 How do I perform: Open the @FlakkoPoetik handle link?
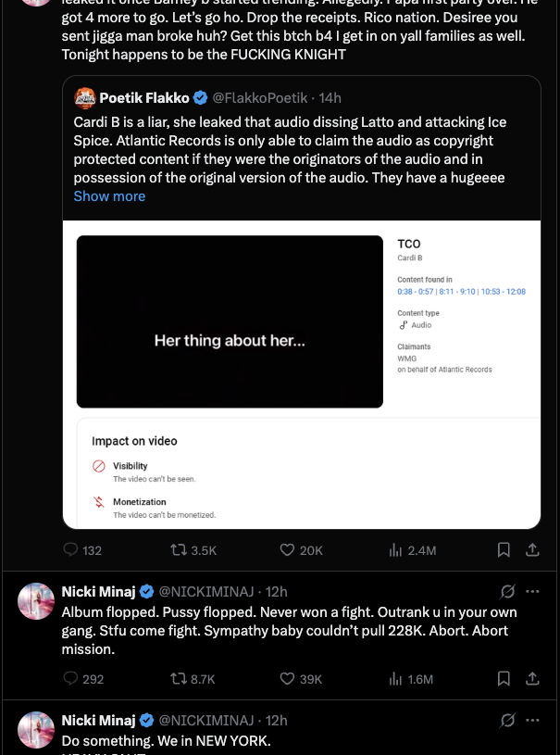coord(260,97)
